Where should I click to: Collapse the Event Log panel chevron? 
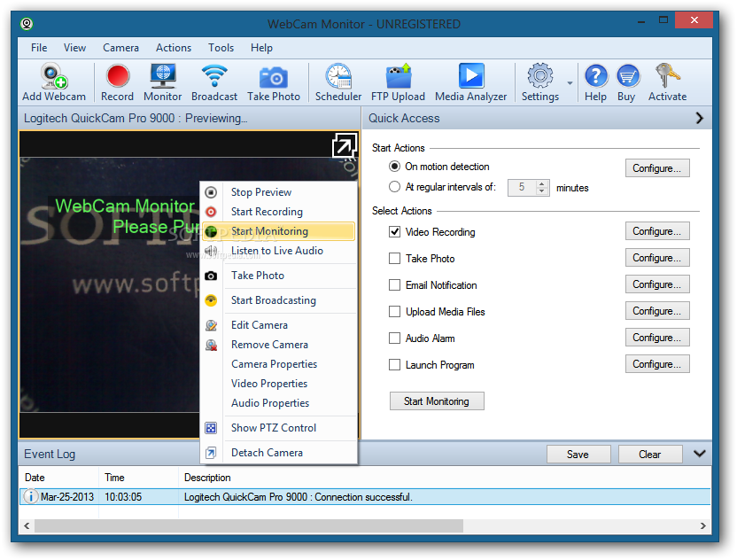pos(700,454)
